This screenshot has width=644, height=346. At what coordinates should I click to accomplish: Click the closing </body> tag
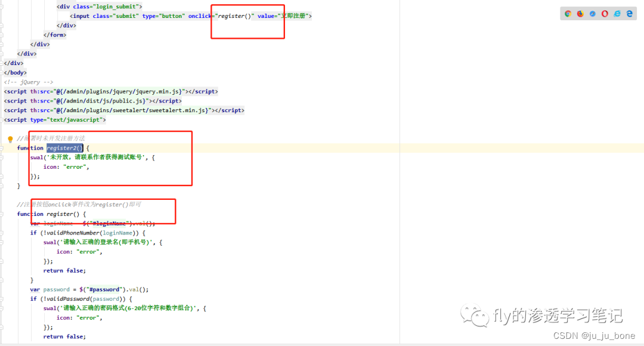click(15, 73)
